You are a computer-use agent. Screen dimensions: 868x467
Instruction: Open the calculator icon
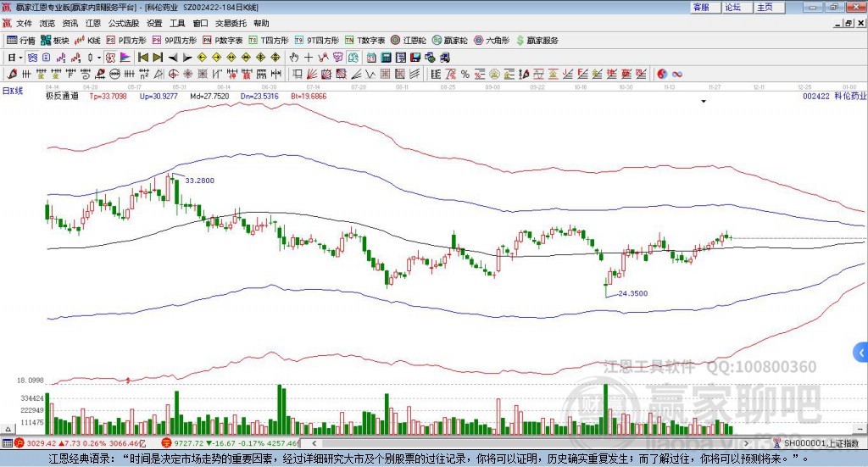click(x=386, y=58)
